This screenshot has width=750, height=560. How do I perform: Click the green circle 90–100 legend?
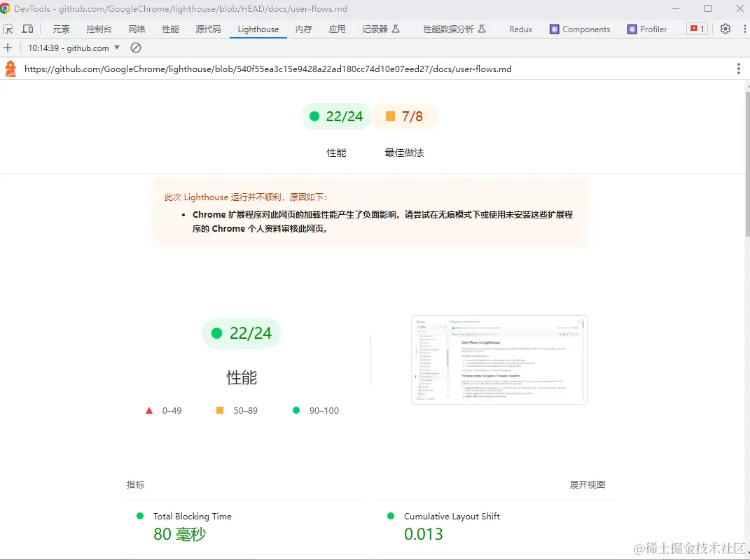pyautogui.click(x=316, y=410)
